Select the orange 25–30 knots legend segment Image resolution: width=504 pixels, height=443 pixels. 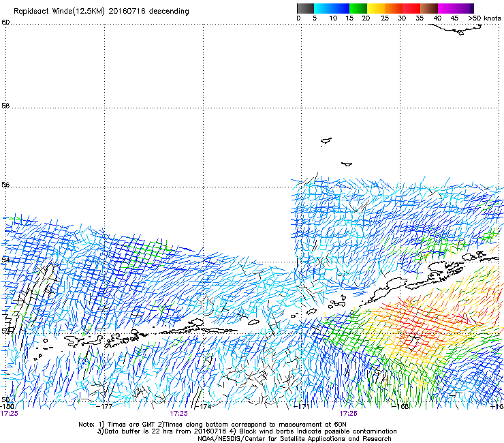click(x=394, y=8)
